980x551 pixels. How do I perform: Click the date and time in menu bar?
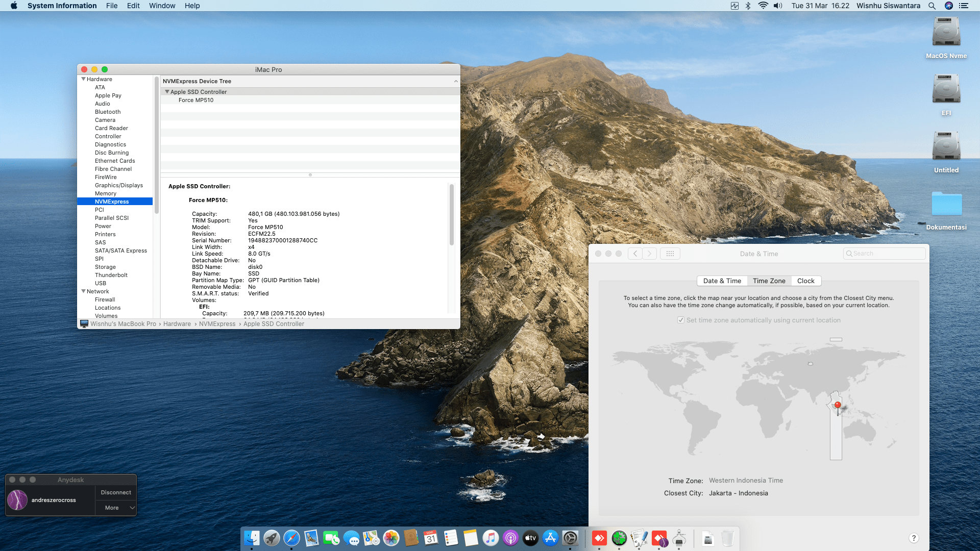[x=820, y=6]
